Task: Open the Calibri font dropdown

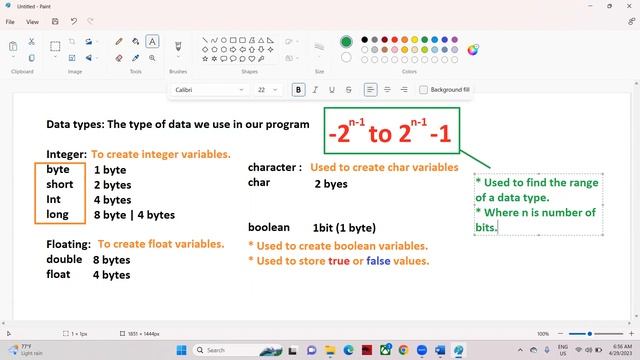Action: point(209,90)
